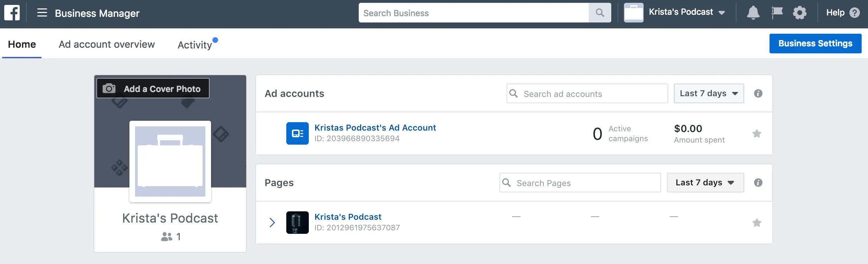Switch to the Activity tab
Screen dimensions: 868x264
(x=195, y=45)
